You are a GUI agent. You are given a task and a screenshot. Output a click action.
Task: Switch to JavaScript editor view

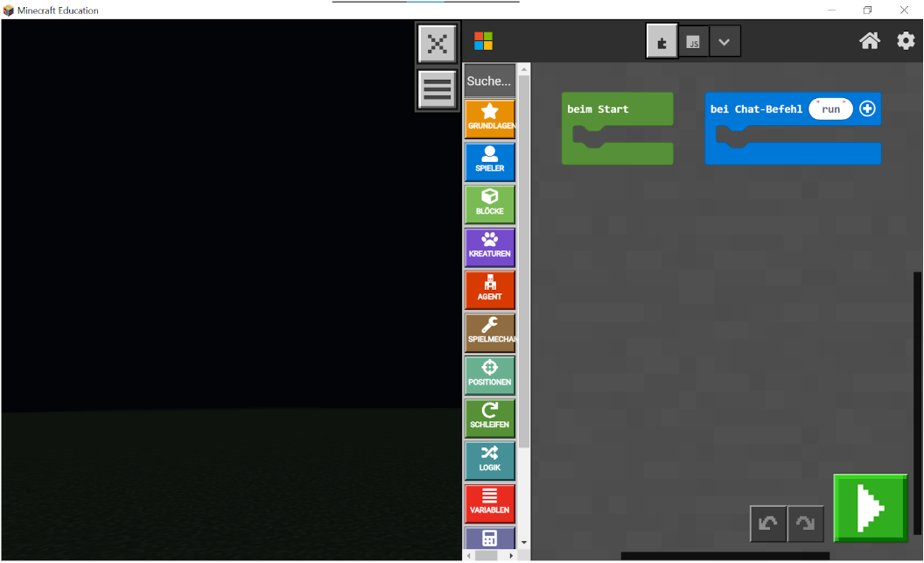(x=693, y=41)
